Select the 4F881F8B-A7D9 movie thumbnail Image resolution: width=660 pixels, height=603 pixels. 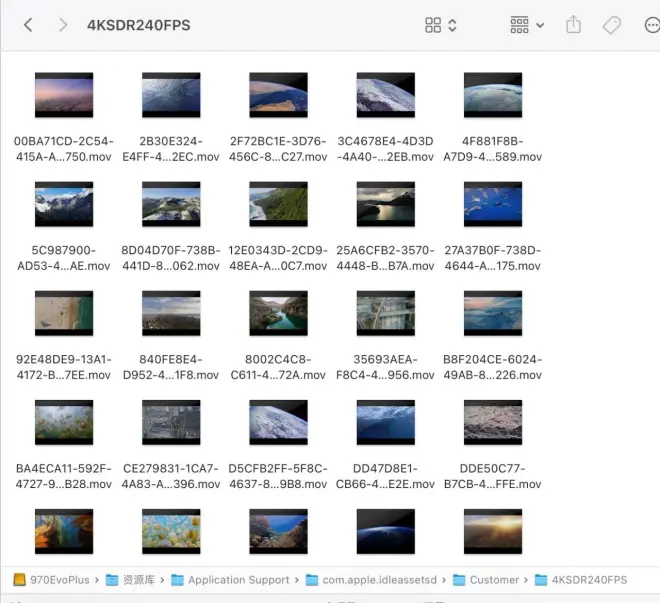coord(493,95)
